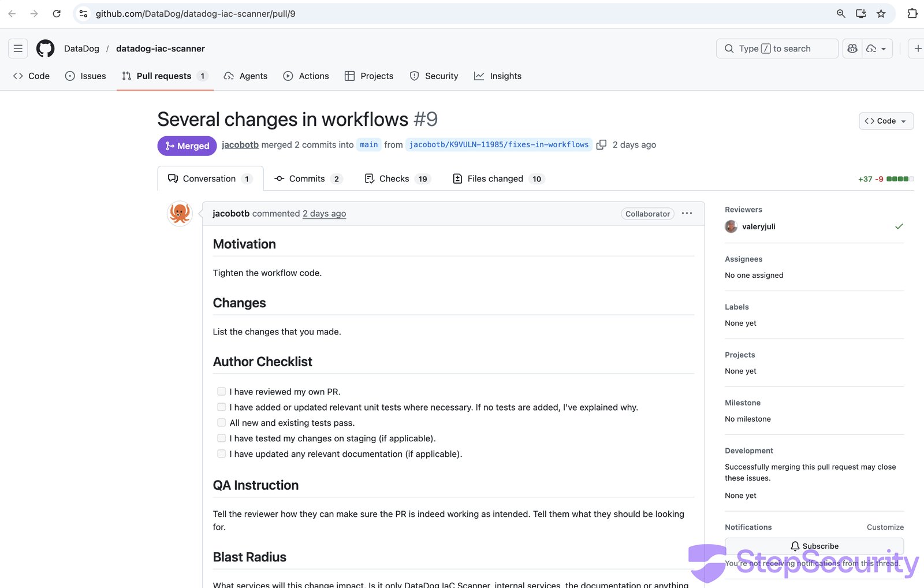This screenshot has width=924, height=588.
Task: Open the Security tab
Action: [x=434, y=76]
